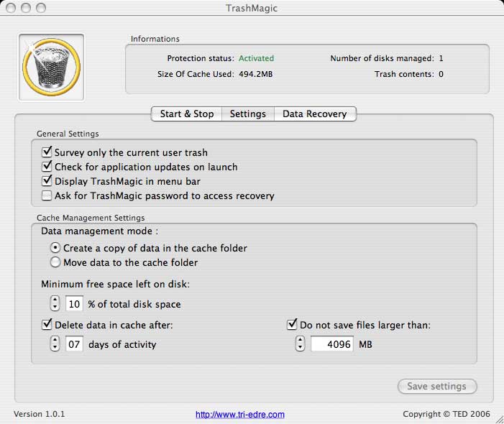Click the window close button

[11, 8]
